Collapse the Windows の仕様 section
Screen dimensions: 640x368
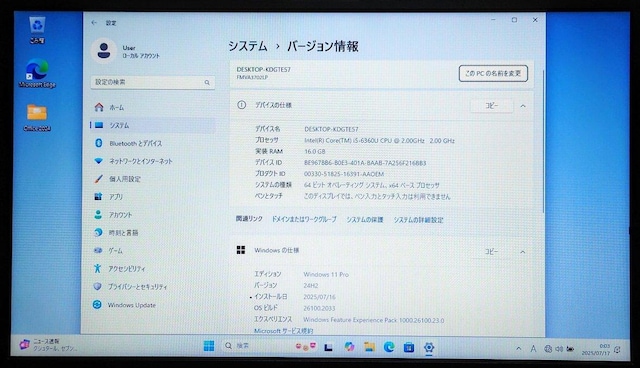(523, 252)
